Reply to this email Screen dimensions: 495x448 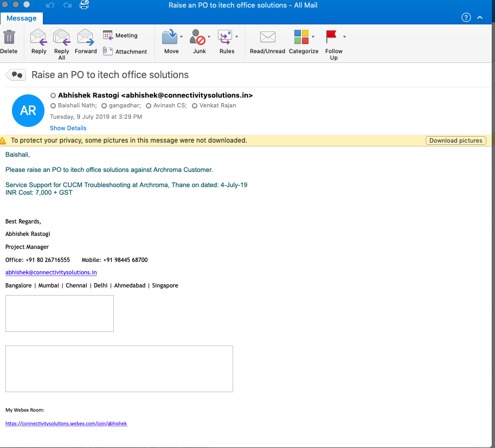pos(38,38)
